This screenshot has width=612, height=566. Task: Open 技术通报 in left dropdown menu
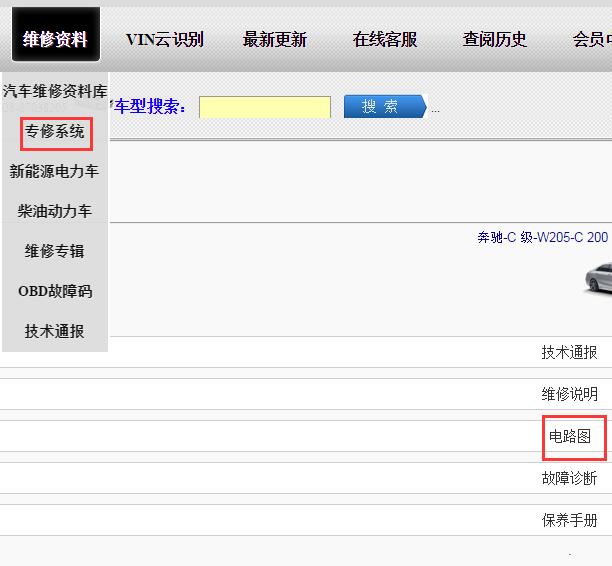click(x=55, y=331)
